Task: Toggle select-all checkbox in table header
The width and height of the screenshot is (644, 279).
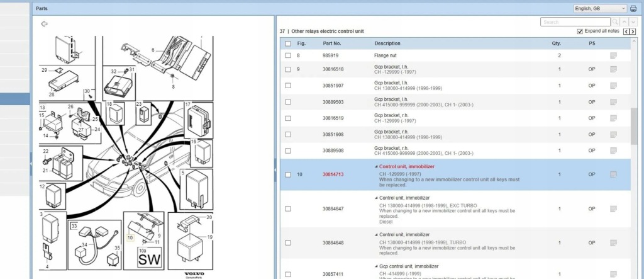Action: 288,43
